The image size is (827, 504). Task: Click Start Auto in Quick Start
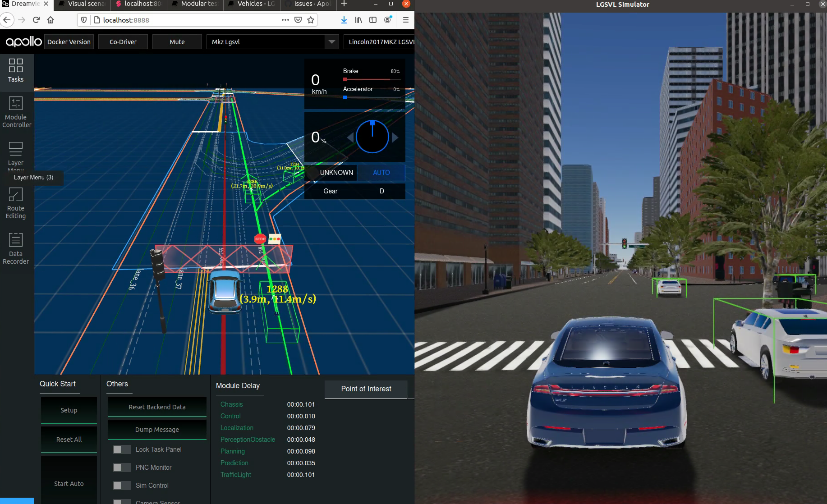(x=69, y=483)
